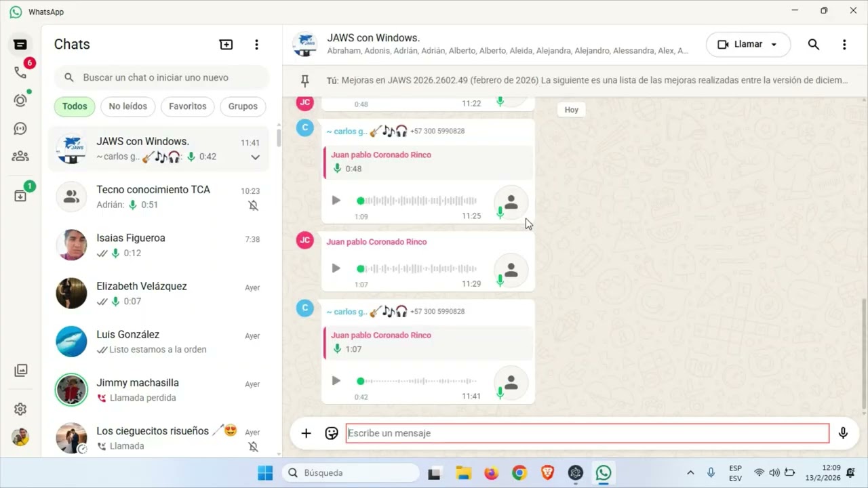Click the C avatar beside the 11:41 message
Viewport: 868px width, 488px height.
tap(305, 308)
